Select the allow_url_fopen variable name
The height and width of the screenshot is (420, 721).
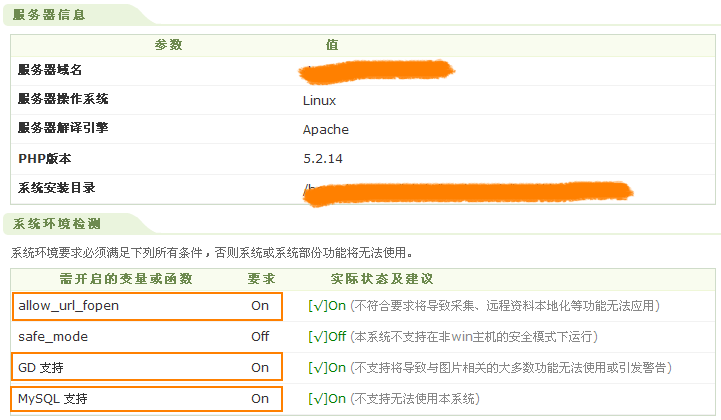[69, 306]
